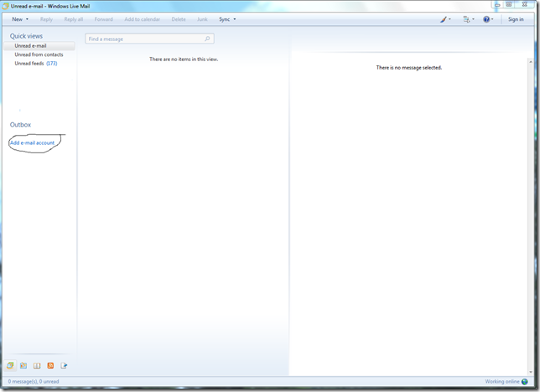
Task: Click the Working online globe icon
Action: tap(525, 381)
